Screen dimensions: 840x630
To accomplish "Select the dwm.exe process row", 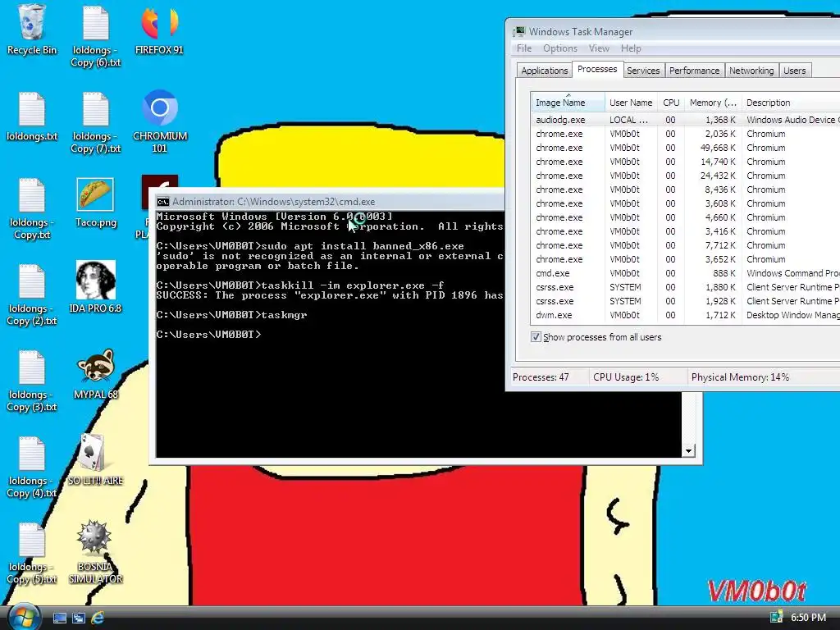I will click(686, 315).
